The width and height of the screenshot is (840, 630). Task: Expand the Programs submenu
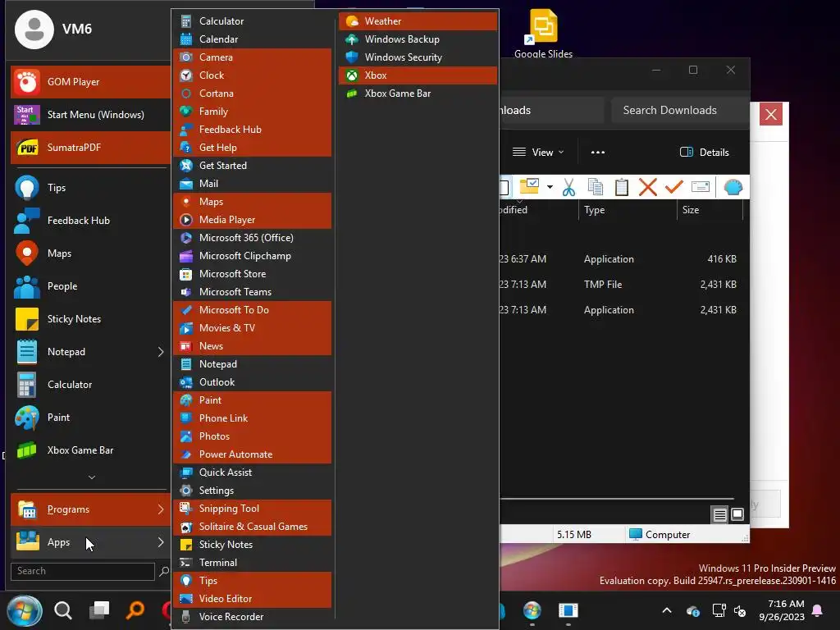(x=90, y=509)
